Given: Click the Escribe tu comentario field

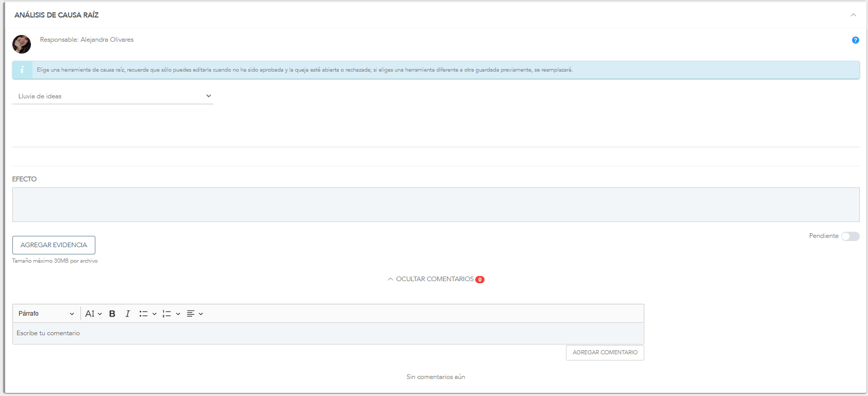Looking at the screenshot, I should click(x=328, y=334).
